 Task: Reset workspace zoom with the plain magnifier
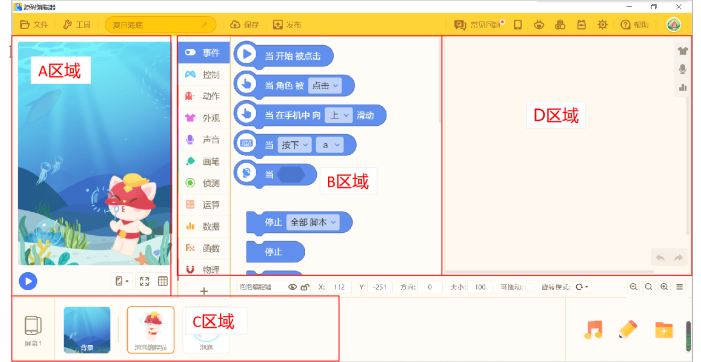click(x=649, y=287)
